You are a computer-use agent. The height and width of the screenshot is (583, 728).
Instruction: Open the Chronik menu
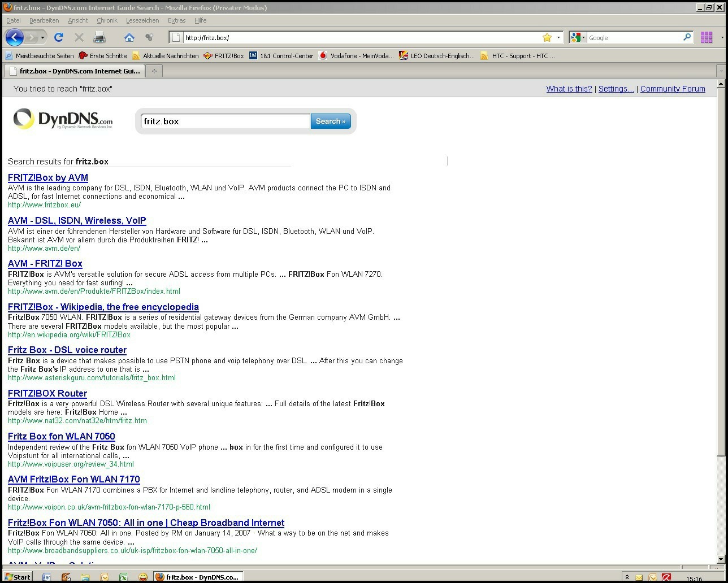[107, 20]
